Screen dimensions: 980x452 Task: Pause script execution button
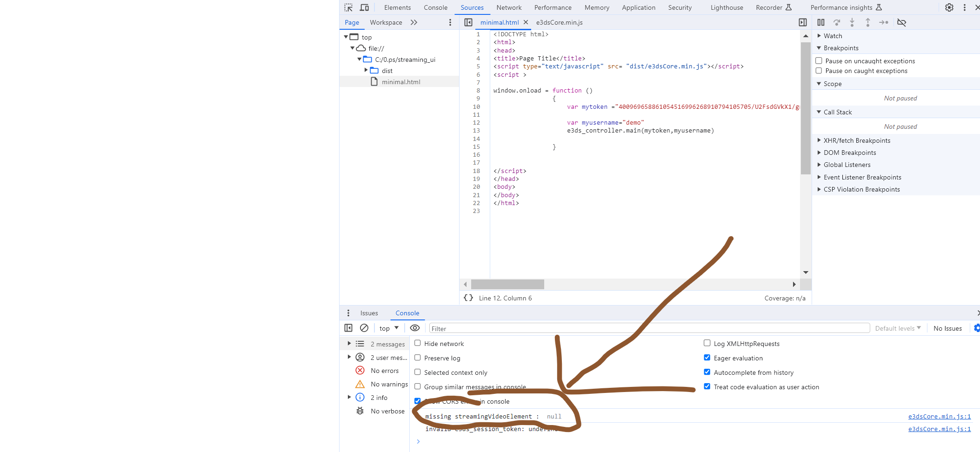(x=821, y=22)
